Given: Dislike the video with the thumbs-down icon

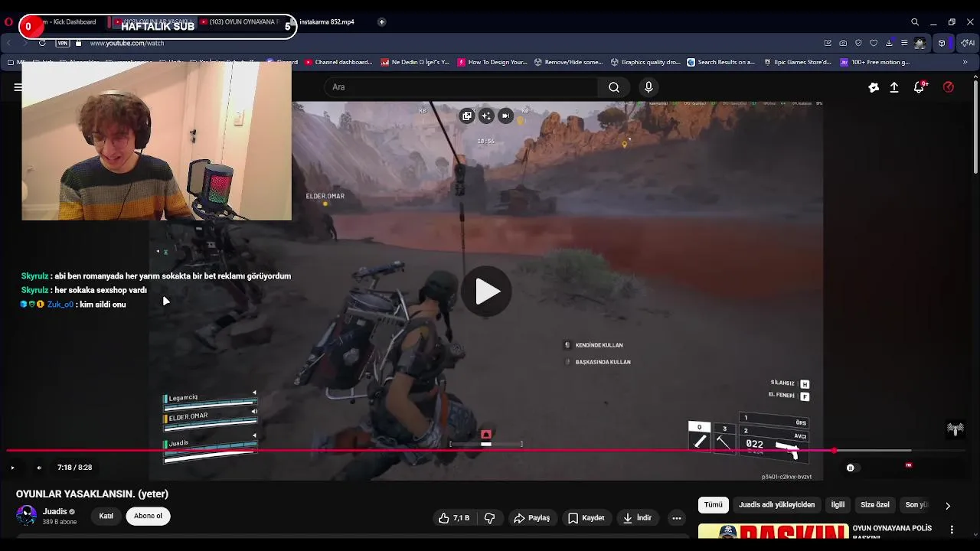Looking at the screenshot, I should tap(489, 518).
